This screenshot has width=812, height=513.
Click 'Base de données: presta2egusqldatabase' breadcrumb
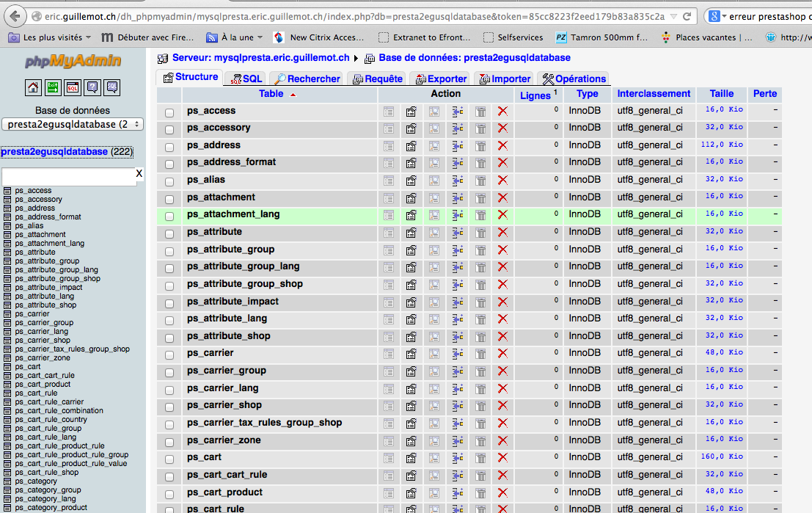(x=475, y=58)
